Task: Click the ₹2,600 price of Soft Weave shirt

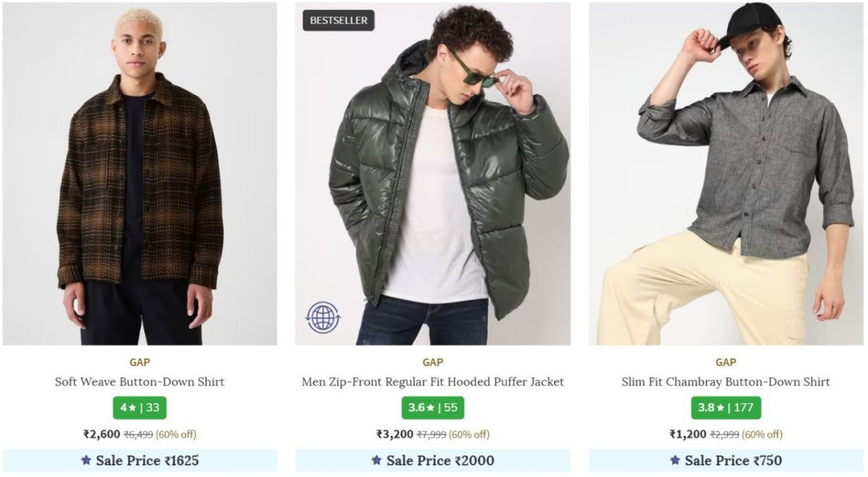Action: point(101,434)
